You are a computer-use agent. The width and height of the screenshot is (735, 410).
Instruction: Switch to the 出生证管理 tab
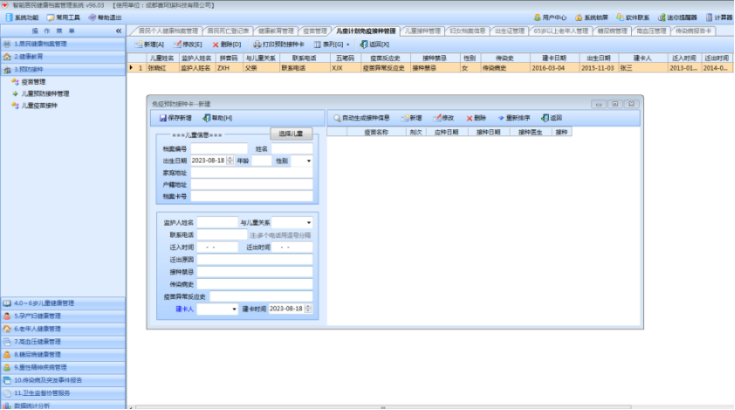(510, 31)
